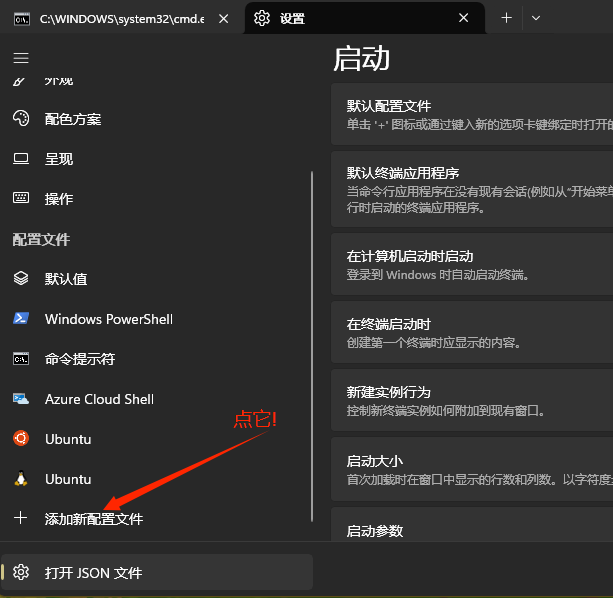Click the Windows PowerShell profile icon
Image resolution: width=613 pixels, height=598 pixels.
(x=21, y=318)
